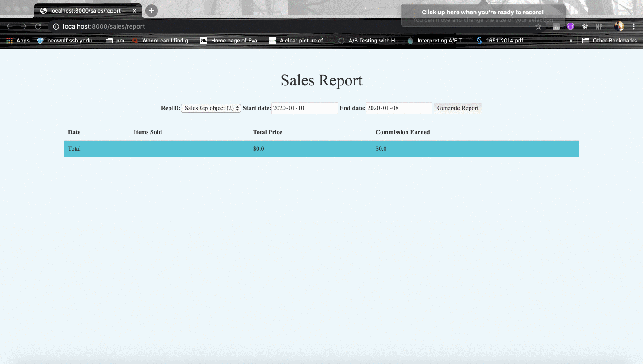Image resolution: width=643 pixels, height=364 pixels.
Task: Click the Generate Report button
Action: [x=458, y=108]
